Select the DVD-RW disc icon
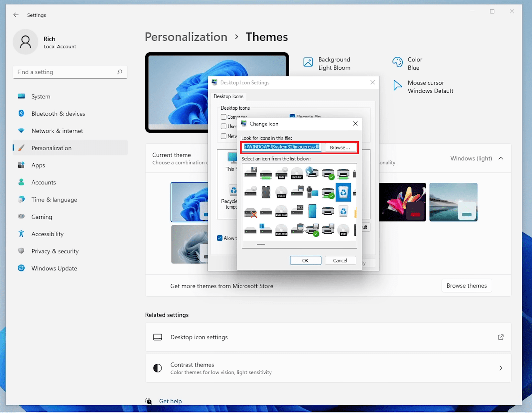The width and height of the screenshot is (532, 413). click(x=297, y=173)
